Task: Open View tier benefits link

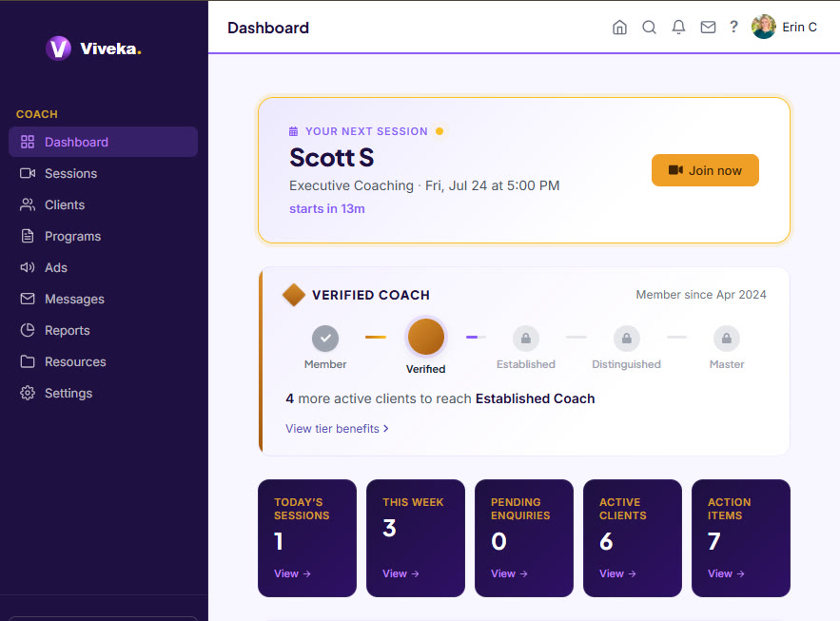Action: click(x=337, y=428)
